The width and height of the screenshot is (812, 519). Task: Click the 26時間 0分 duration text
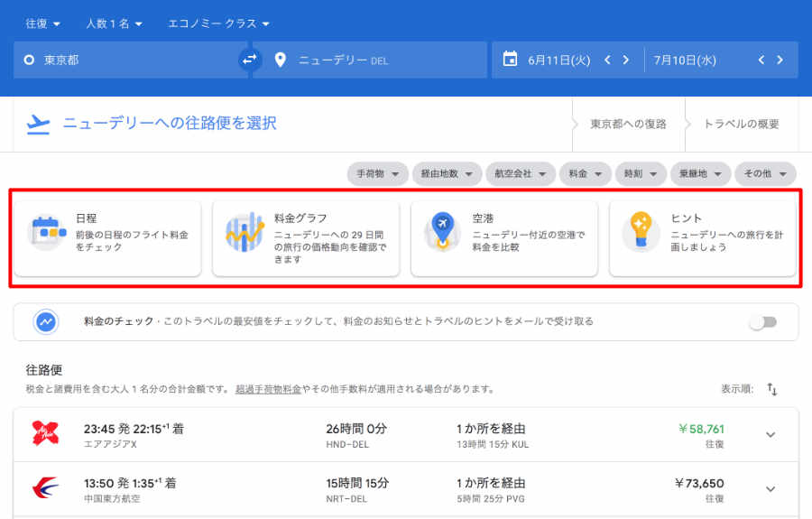click(356, 429)
